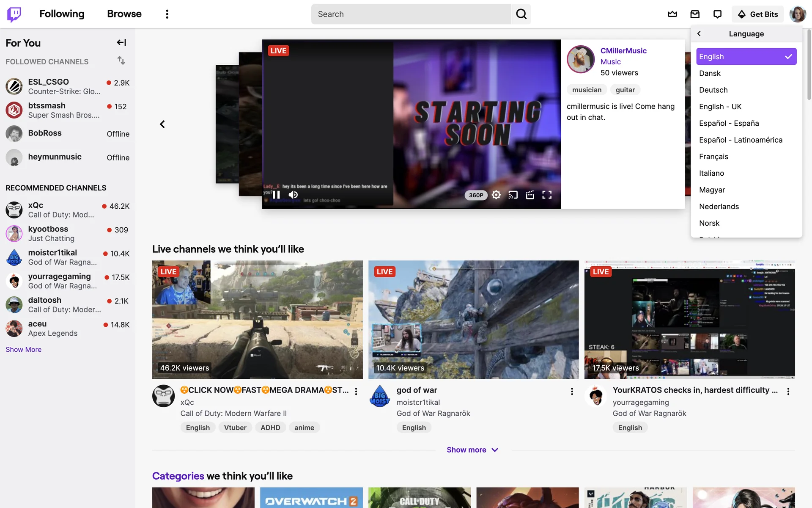Expand Show more live channels

(472, 450)
